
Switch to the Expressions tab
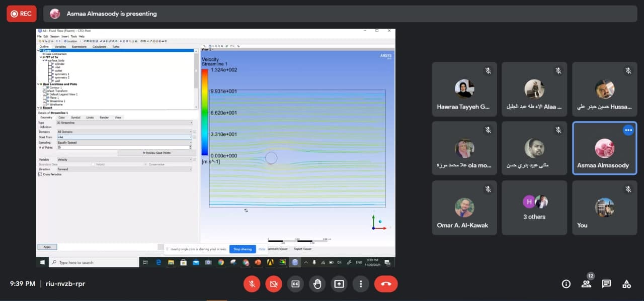(79, 46)
